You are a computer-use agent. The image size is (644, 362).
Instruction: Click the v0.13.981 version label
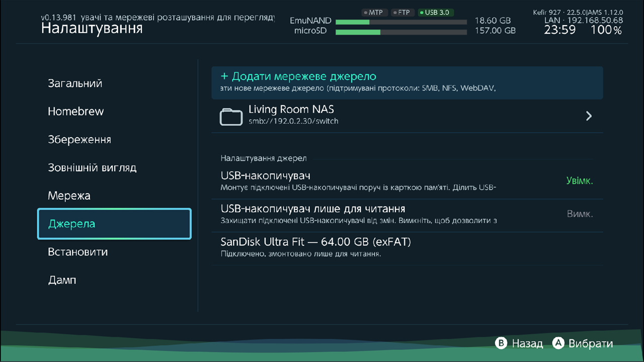click(x=59, y=17)
